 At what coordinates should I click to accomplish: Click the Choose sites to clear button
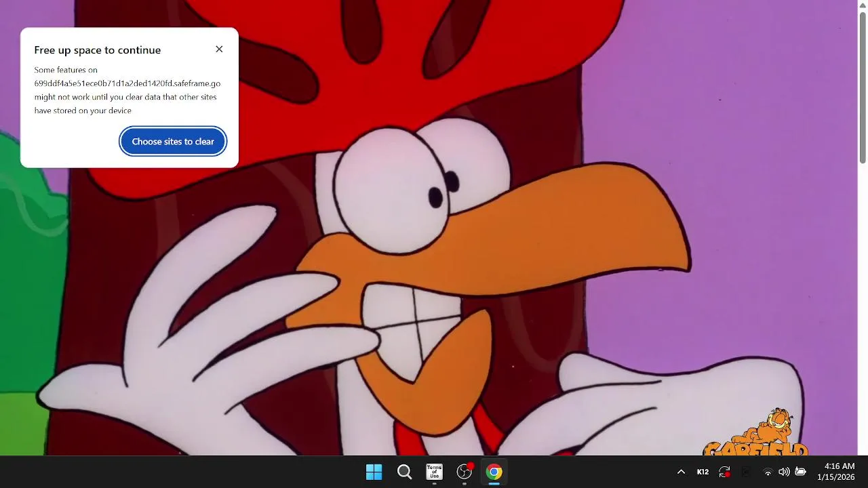tap(173, 142)
